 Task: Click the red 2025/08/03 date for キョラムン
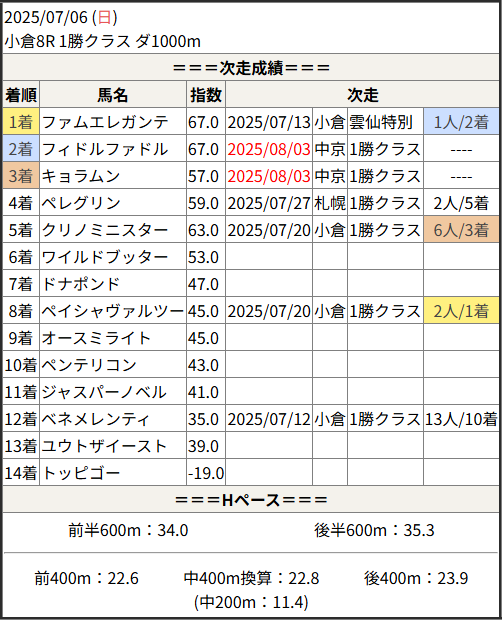click(x=269, y=176)
